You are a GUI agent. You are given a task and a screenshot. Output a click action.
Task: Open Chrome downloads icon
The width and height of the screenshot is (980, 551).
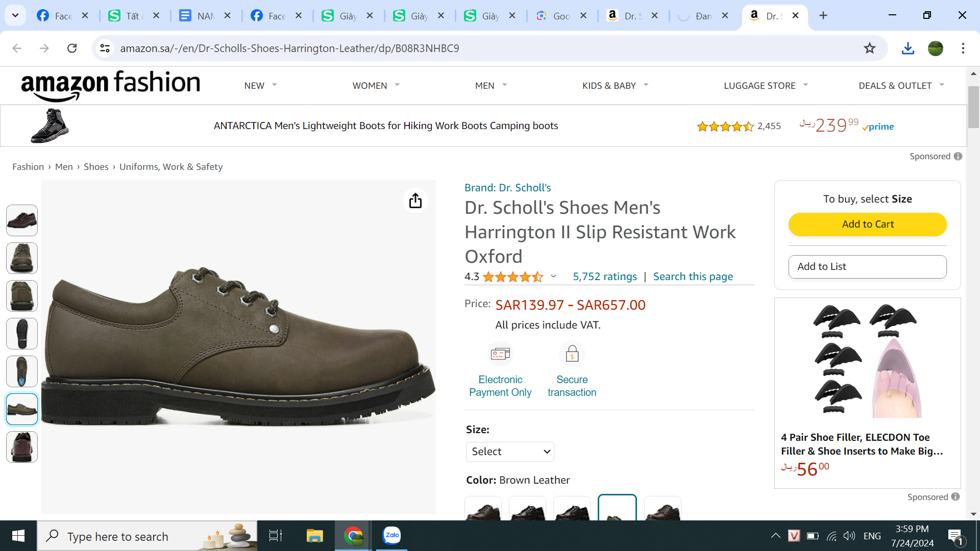[908, 48]
